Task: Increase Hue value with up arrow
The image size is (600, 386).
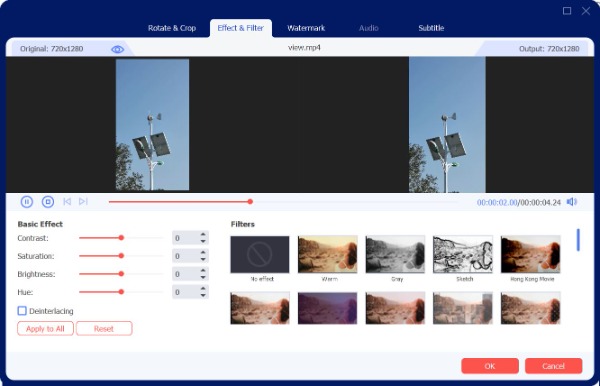Action: click(203, 288)
